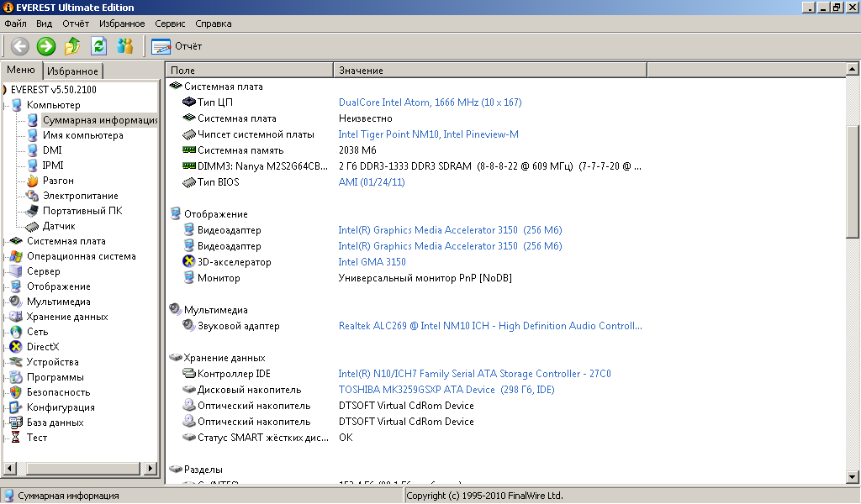Select Компьютер tree node

(x=53, y=105)
